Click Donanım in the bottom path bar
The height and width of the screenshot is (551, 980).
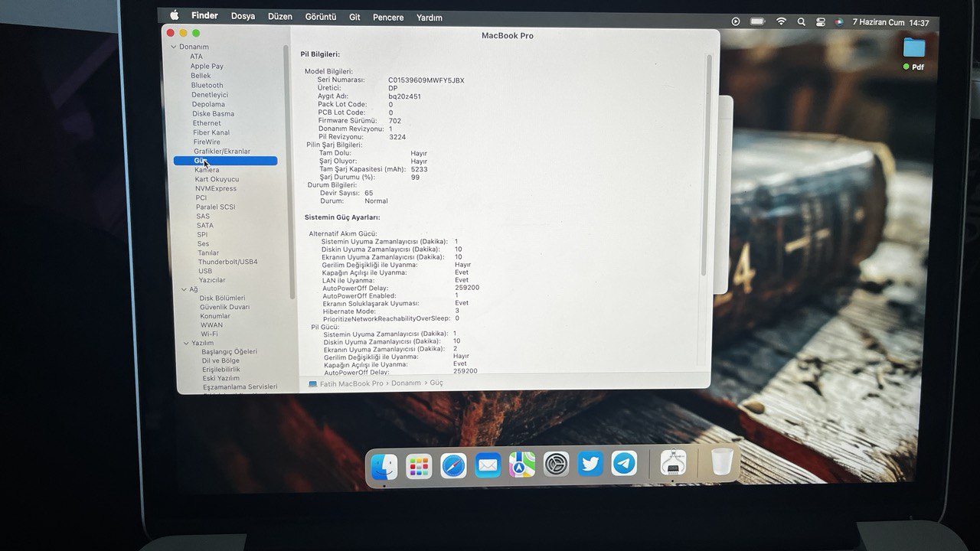406,383
